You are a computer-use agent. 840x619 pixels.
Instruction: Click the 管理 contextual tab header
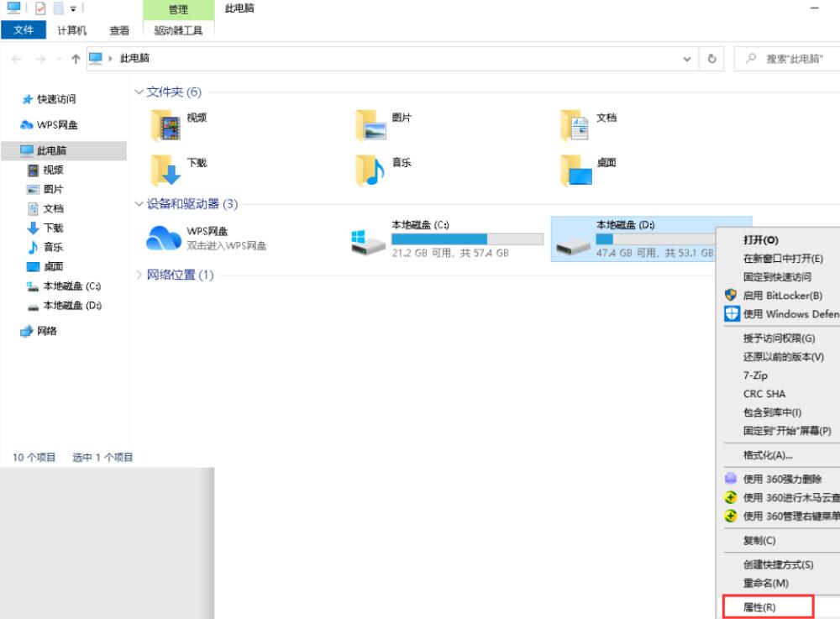click(x=178, y=9)
